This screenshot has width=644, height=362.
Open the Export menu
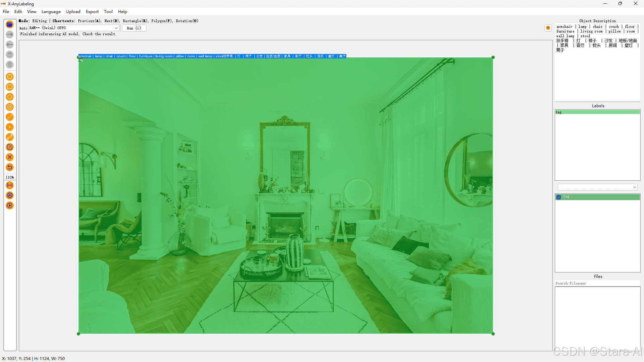click(92, 12)
